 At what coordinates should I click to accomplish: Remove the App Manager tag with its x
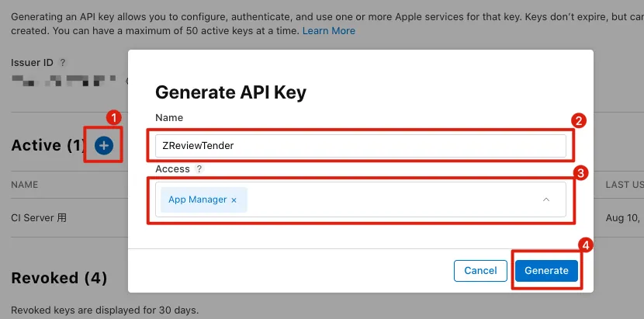pos(234,200)
